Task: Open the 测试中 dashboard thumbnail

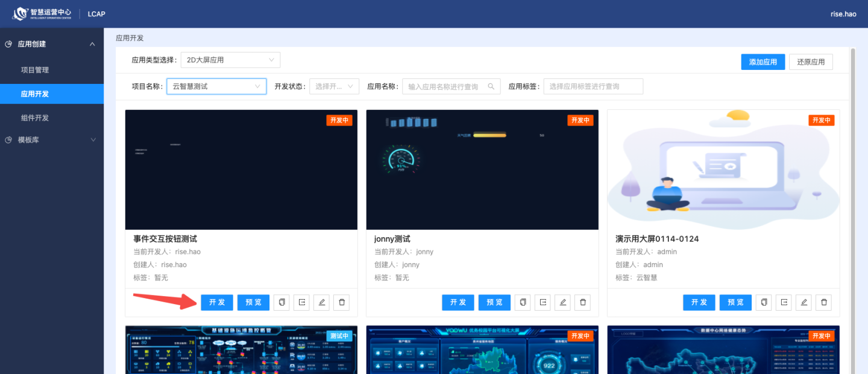Action: pyautogui.click(x=241, y=350)
